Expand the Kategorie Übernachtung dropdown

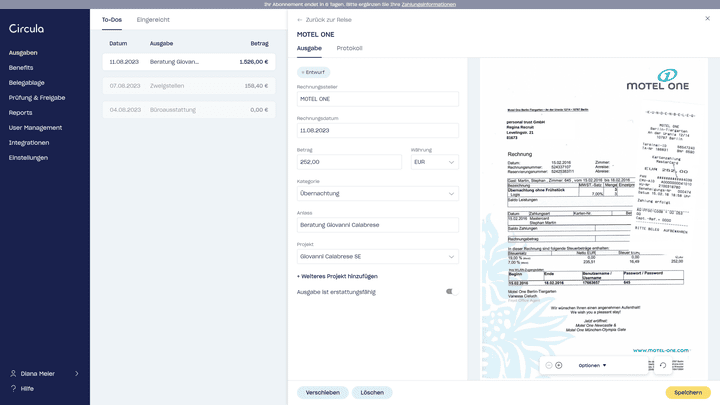pos(377,194)
